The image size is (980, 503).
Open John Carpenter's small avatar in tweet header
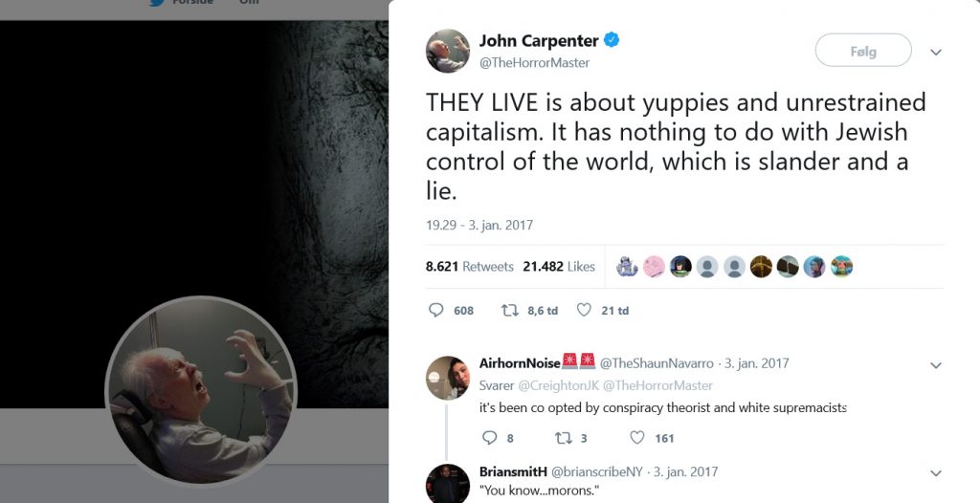tap(448, 51)
